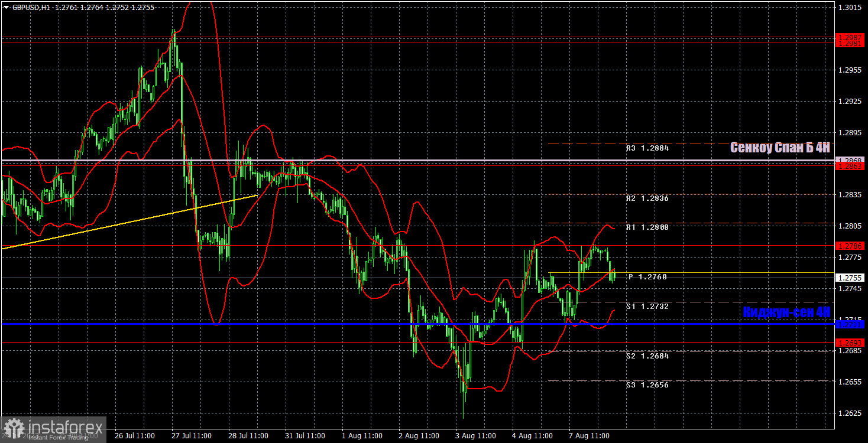Image resolution: width=868 pixels, height=443 pixels.
Task: Click the white current price tag 1.2755 on axis
Action: (x=850, y=278)
